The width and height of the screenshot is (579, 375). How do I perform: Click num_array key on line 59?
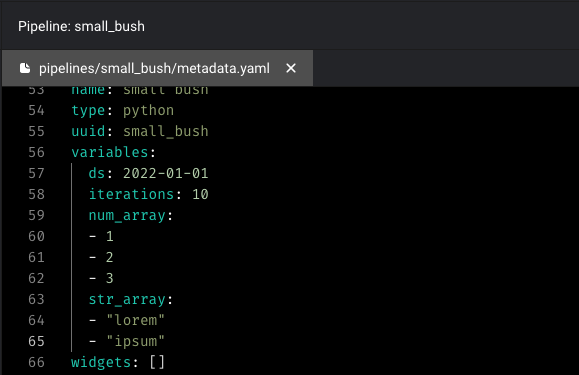coord(127,216)
